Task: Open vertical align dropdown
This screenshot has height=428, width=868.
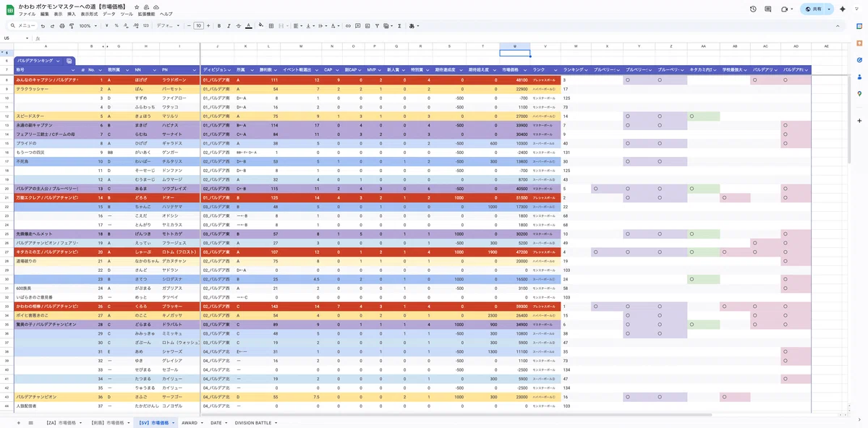Action: click(x=310, y=25)
